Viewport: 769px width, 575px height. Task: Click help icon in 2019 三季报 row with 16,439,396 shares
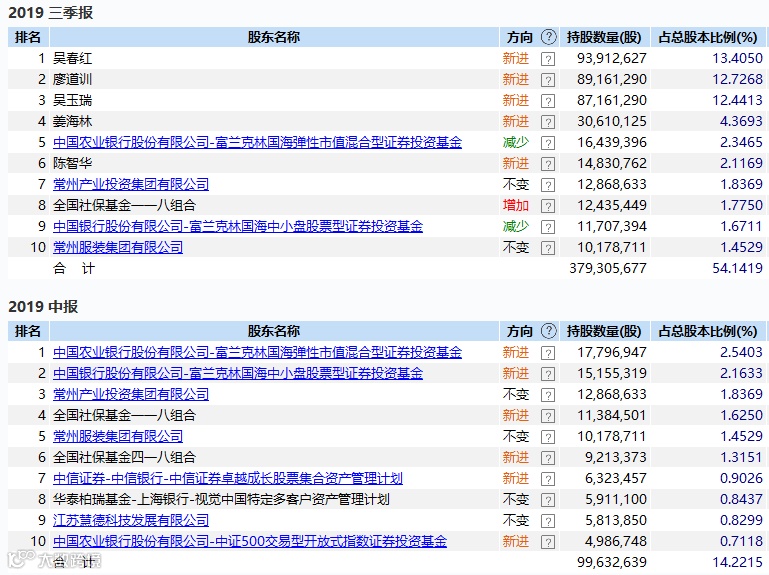tap(548, 143)
